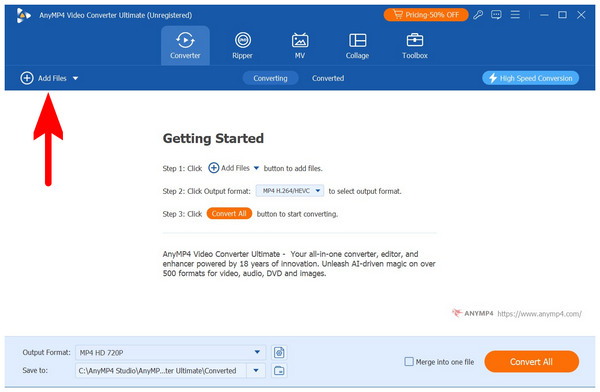The image size is (600, 392).
Task: Show the Converted list
Action: (328, 78)
